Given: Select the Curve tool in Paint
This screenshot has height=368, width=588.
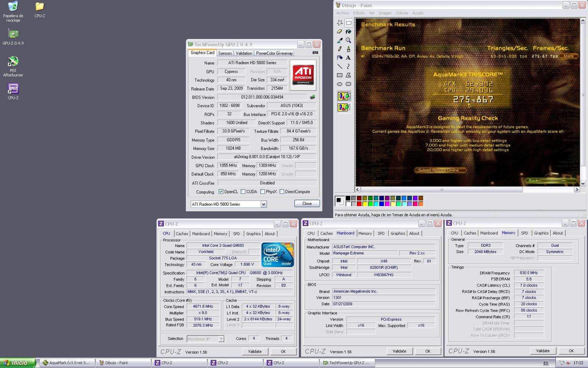Looking at the screenshot, I should click(348, 67).
